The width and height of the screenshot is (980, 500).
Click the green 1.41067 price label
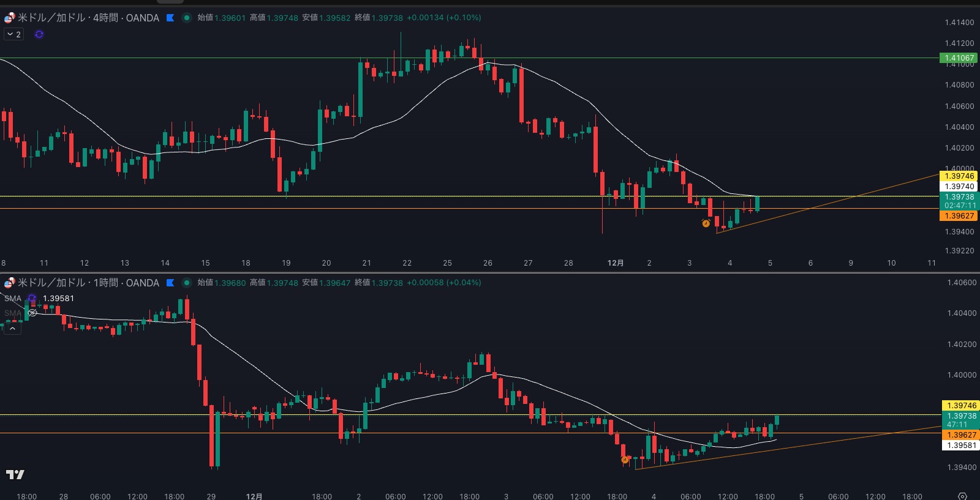pos(959,58)
